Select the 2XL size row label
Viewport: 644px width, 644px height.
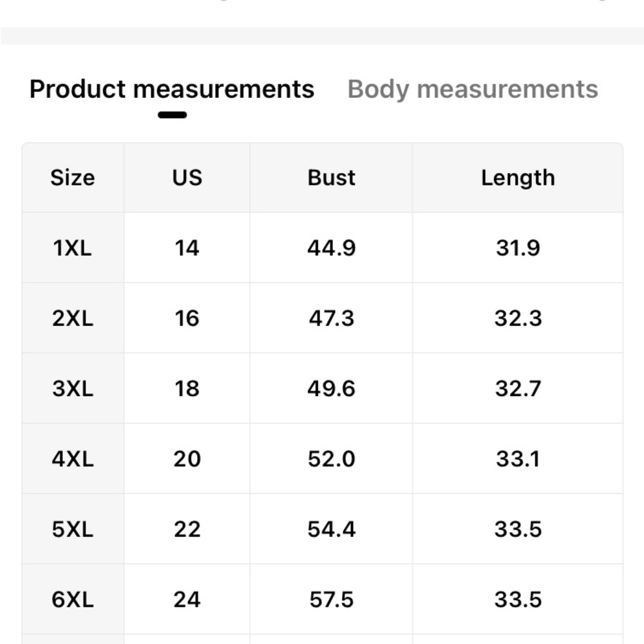[73, 318]
